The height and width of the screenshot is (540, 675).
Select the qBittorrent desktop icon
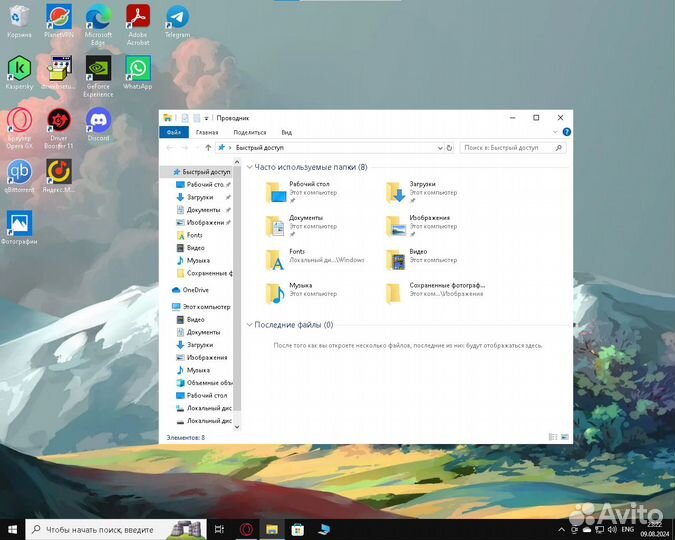click(x=19, y=172)
